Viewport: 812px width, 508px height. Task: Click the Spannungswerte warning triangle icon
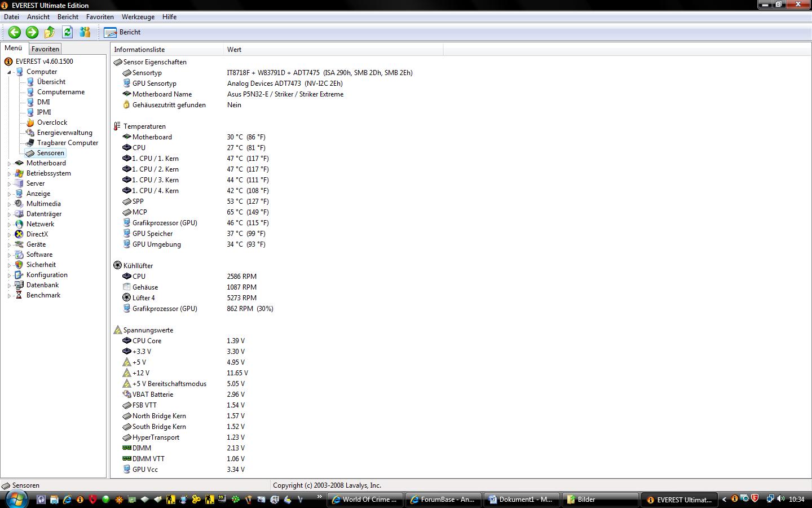point(118,330)
